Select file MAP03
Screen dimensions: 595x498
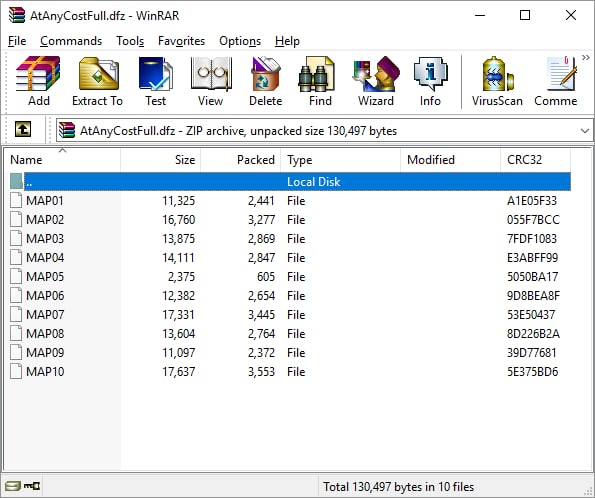[x=45, y=238]
